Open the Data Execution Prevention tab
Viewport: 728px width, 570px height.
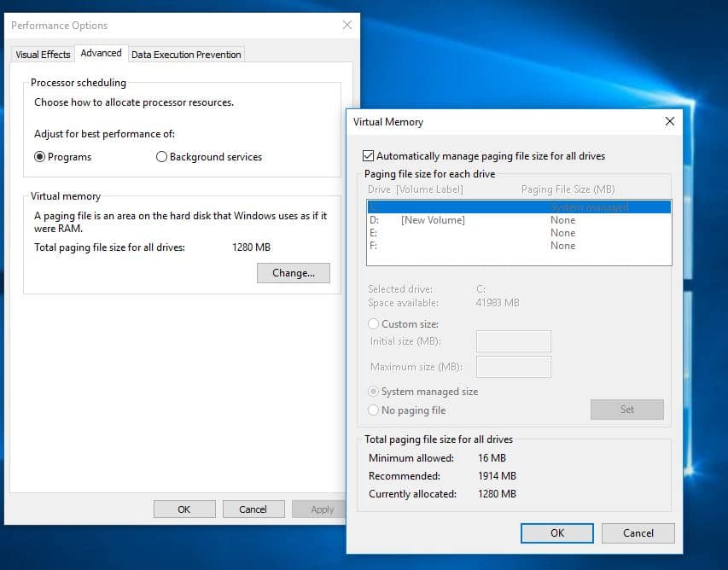(186, 55)
